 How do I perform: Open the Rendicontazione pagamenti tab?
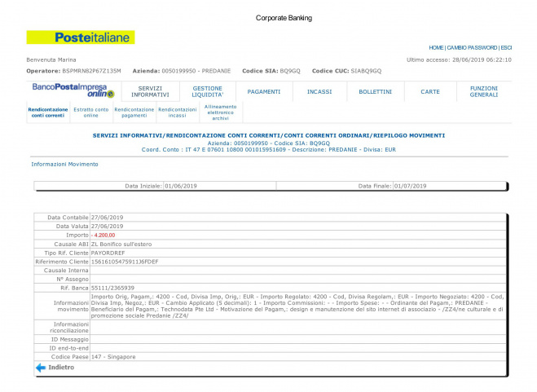click(134, 112)
